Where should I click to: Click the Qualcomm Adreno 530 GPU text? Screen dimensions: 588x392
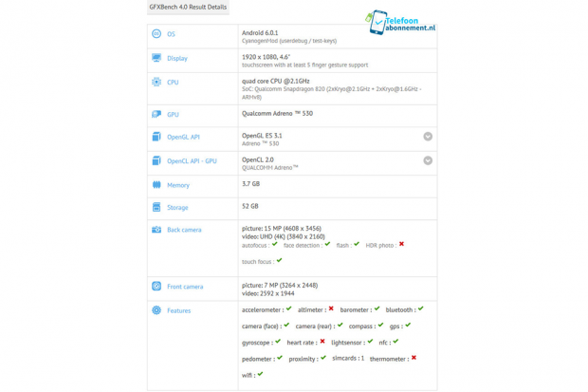(277, 114)
